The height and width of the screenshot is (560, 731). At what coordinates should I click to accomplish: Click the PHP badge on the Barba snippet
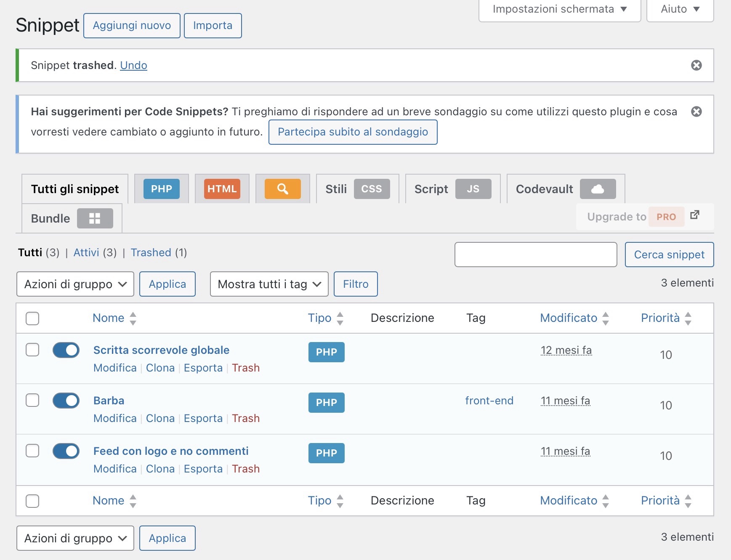coord(327,403)
